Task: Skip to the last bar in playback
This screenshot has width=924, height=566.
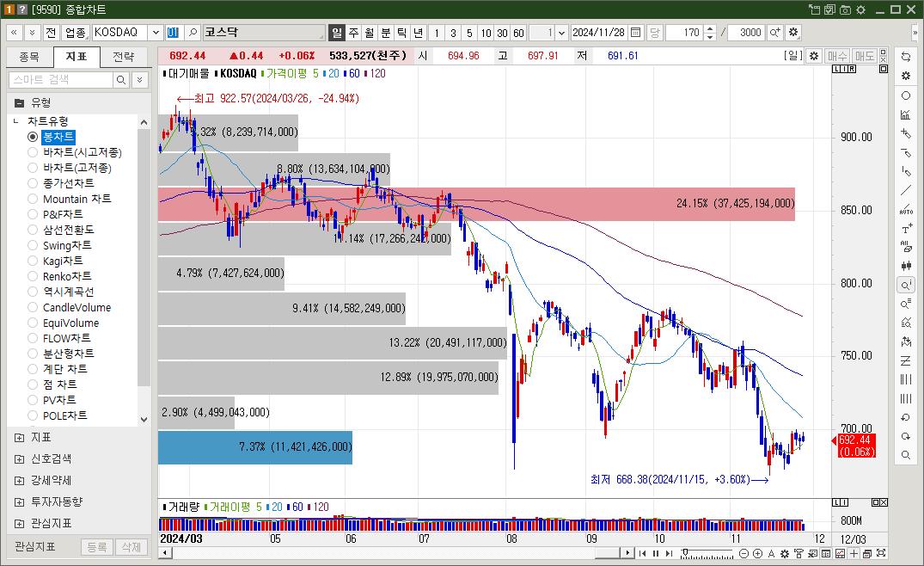Action: (669, 554)
